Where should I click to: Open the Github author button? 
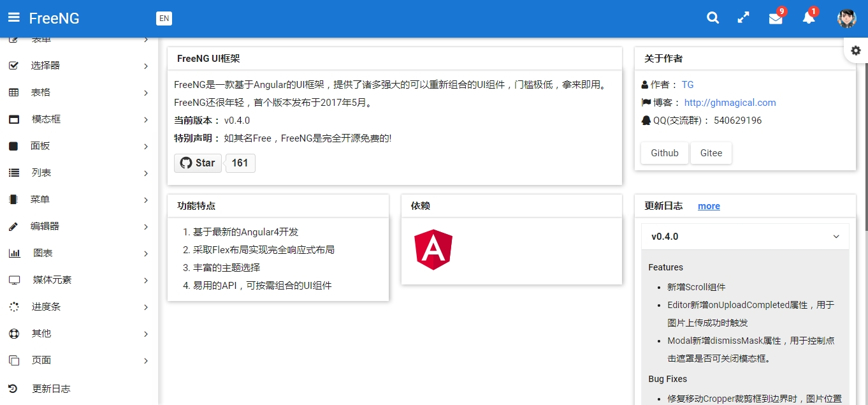click(x=665, y=153)
